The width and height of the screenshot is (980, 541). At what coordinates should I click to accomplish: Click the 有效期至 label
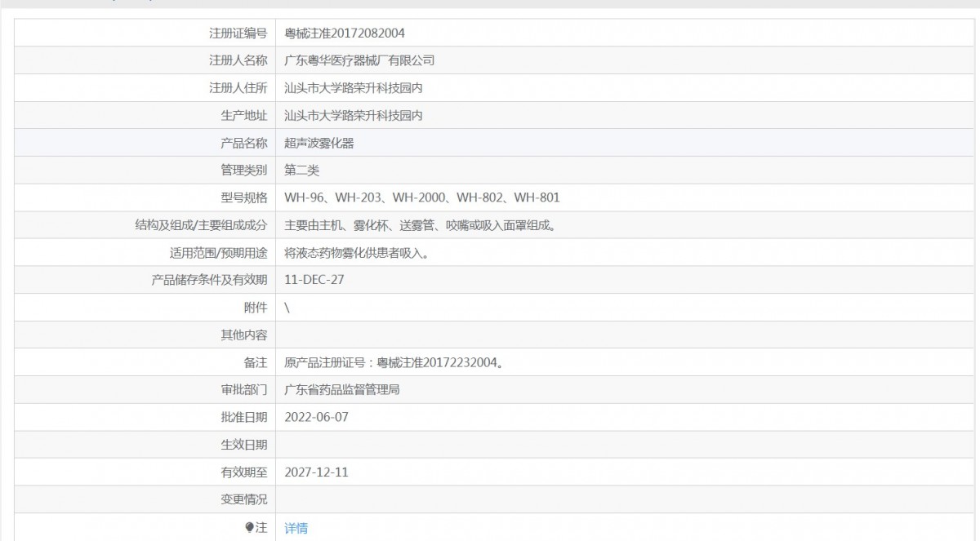pyautogui.click(x=244, y=472)
